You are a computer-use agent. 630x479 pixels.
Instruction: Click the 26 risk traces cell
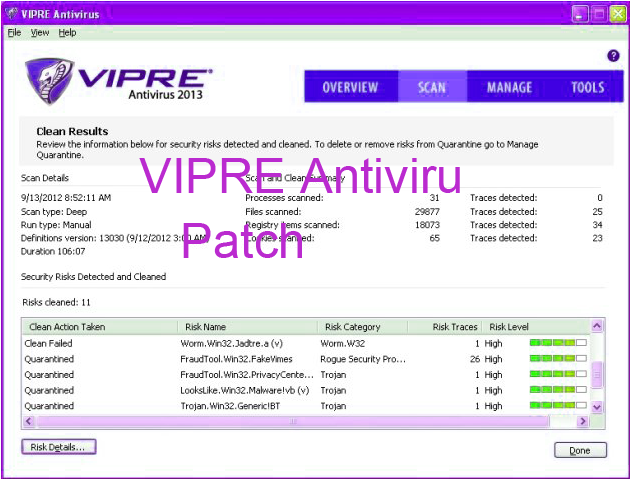[475, 359]
